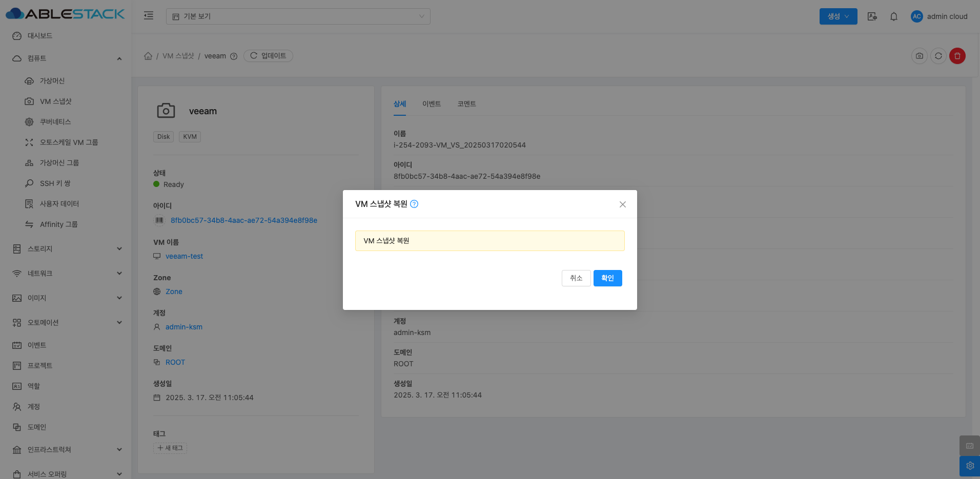The width and height of the screenshot is (980, 479).
Task: Click the help question icon in dialog title
Action: (x=414, y=204)
